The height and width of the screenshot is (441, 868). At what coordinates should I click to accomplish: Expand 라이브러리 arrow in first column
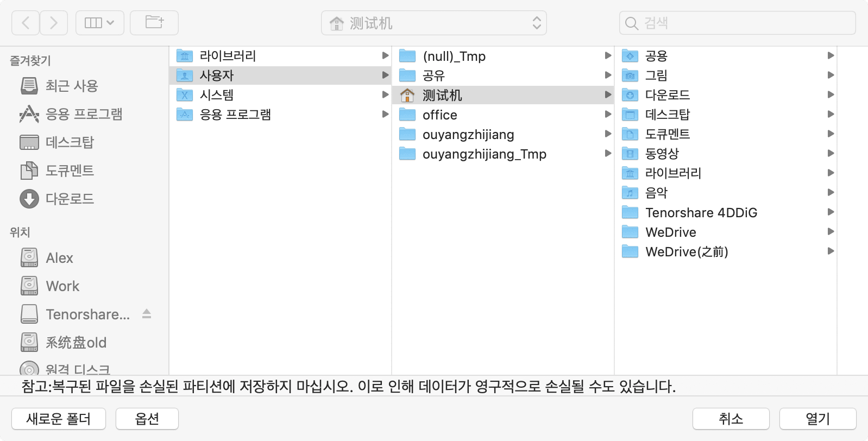[385, 55]
